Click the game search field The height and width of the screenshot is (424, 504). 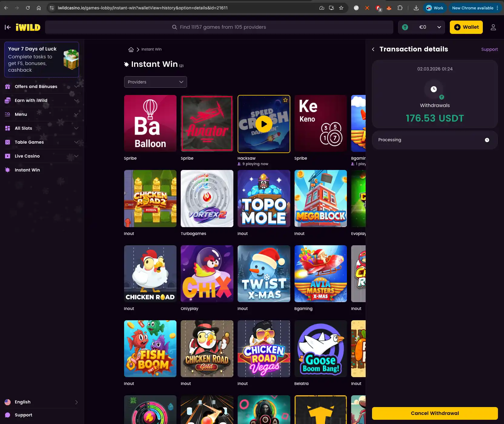point(219,27)
